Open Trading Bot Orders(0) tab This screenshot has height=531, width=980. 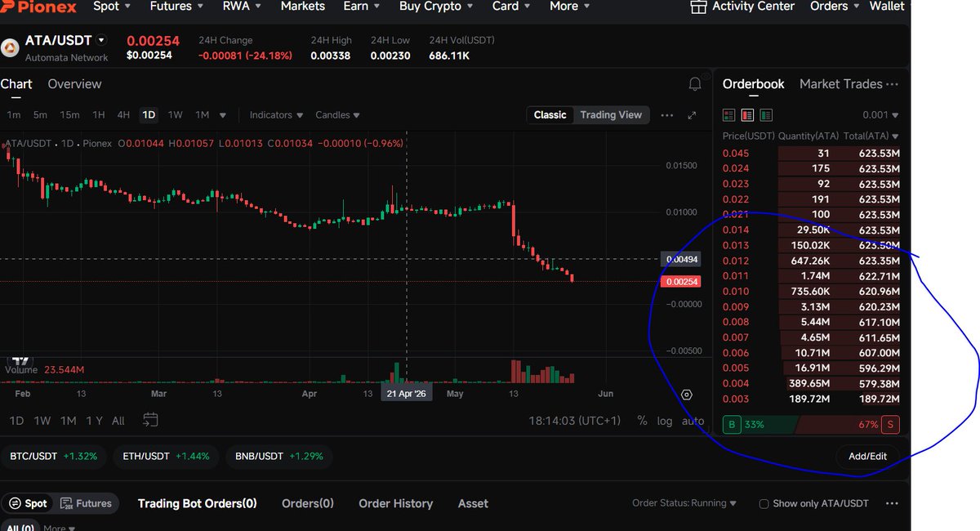coord(197,504)
